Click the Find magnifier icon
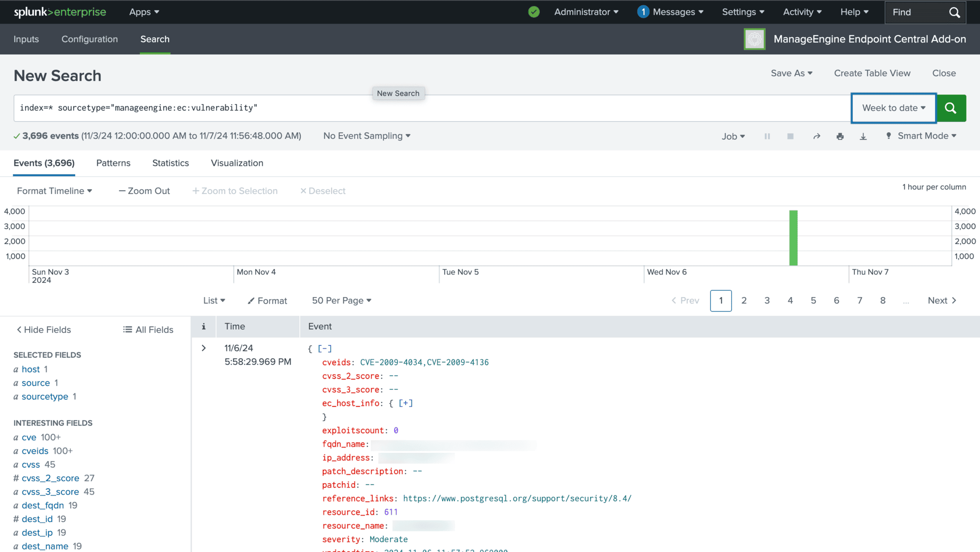Image resolution: width=980 pixels, height=552 pixels. (954, 12)
